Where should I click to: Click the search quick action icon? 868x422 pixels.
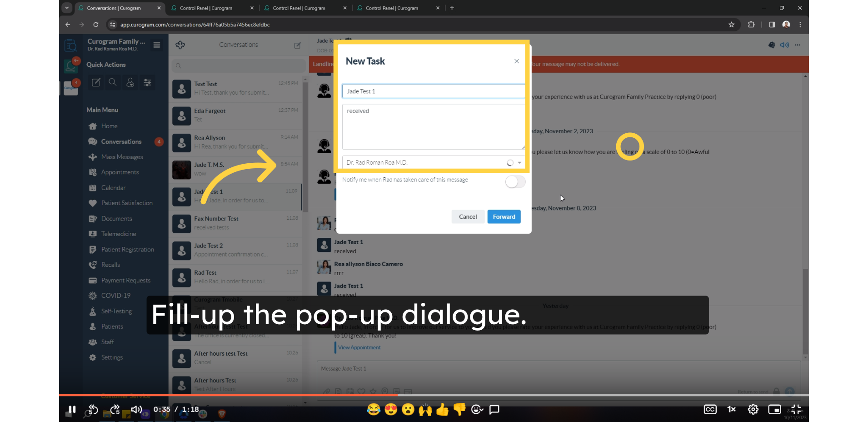113,82
